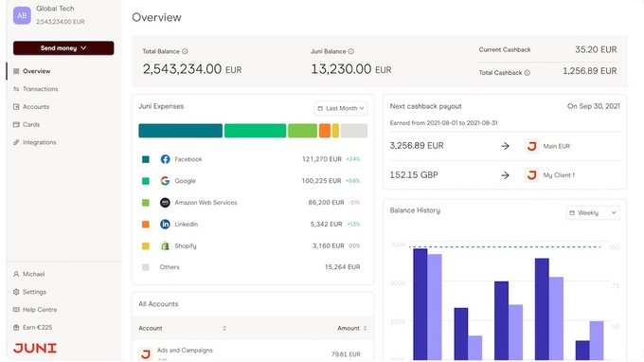The image size is (644, 362).
Task: Open the Accounts section
Action: pos(36,106)
